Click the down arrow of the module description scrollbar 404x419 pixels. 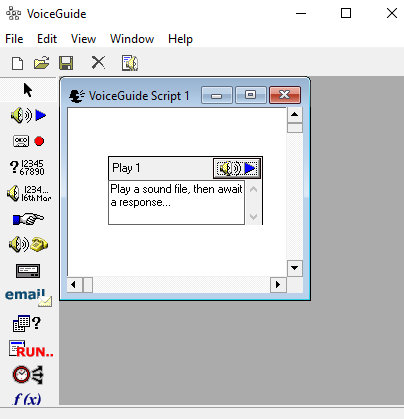click(253, 217)
